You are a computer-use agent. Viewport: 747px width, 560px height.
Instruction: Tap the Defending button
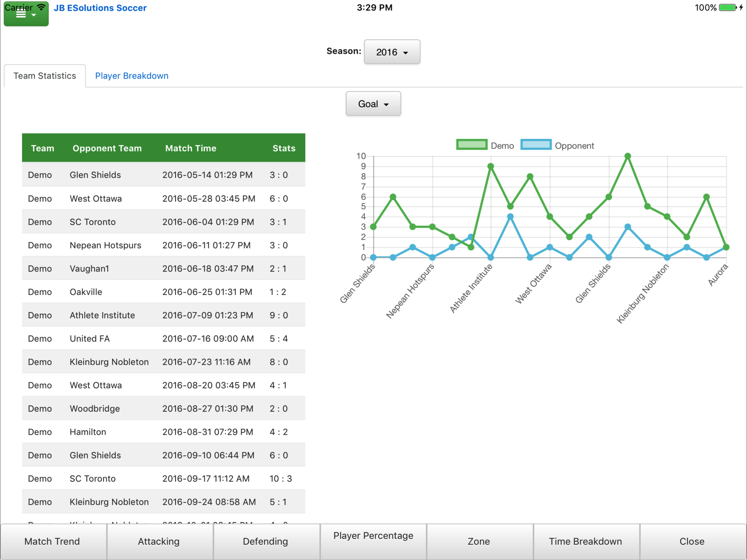265,541
